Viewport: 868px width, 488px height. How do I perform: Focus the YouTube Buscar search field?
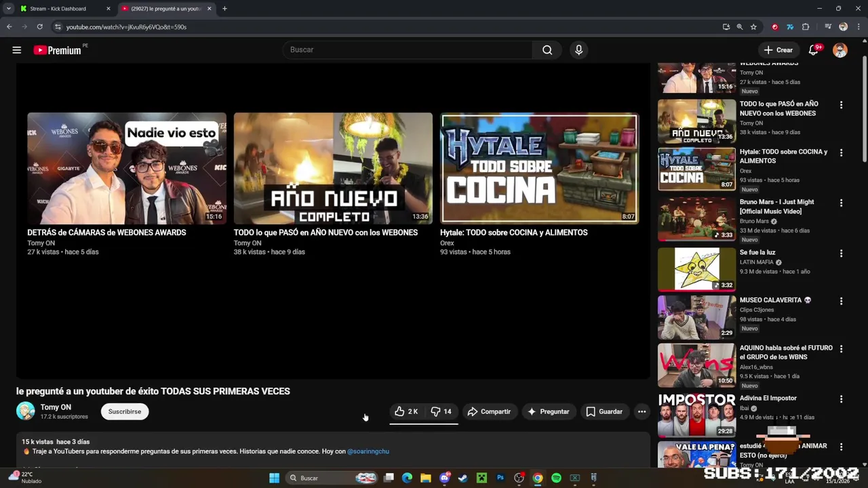pos(407,49)
